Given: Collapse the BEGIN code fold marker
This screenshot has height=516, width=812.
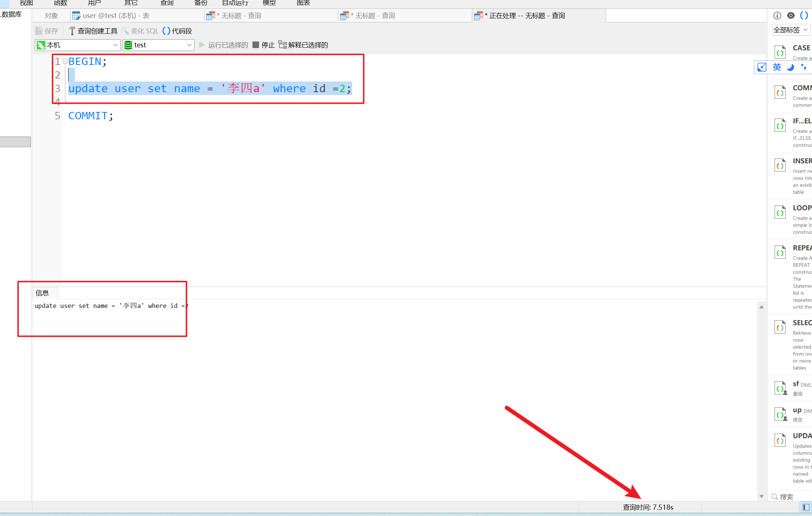Looking at the screenshot, I should point(65,61).
